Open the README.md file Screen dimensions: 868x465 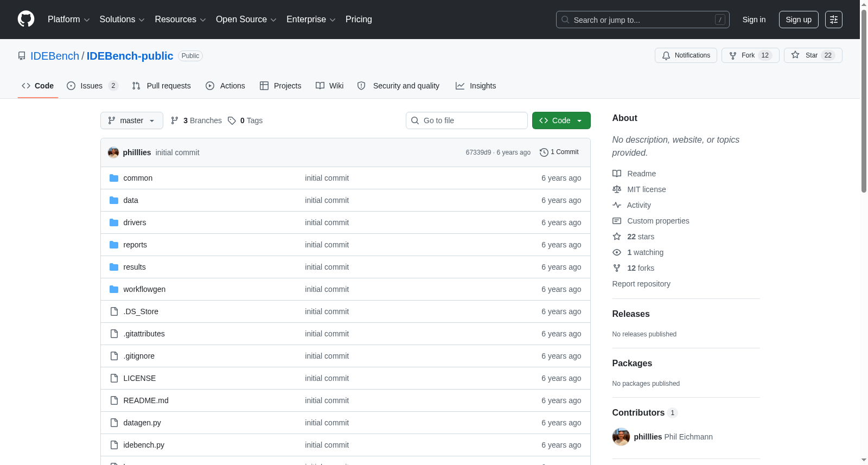tap(146, 400)
